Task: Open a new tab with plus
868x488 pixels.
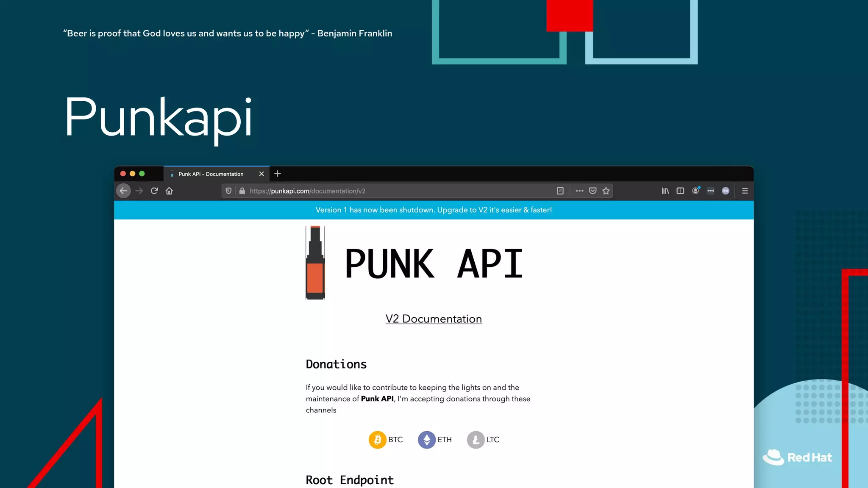Action: point(278,174)
